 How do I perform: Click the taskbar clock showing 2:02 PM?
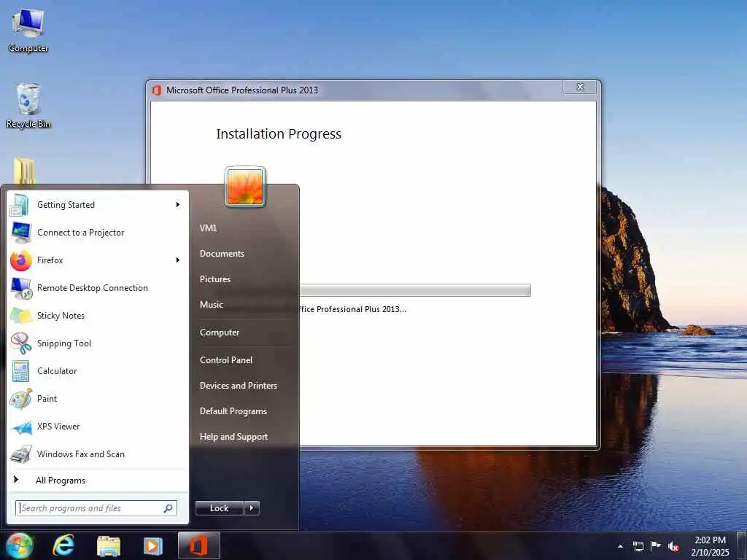coord(710,546)
